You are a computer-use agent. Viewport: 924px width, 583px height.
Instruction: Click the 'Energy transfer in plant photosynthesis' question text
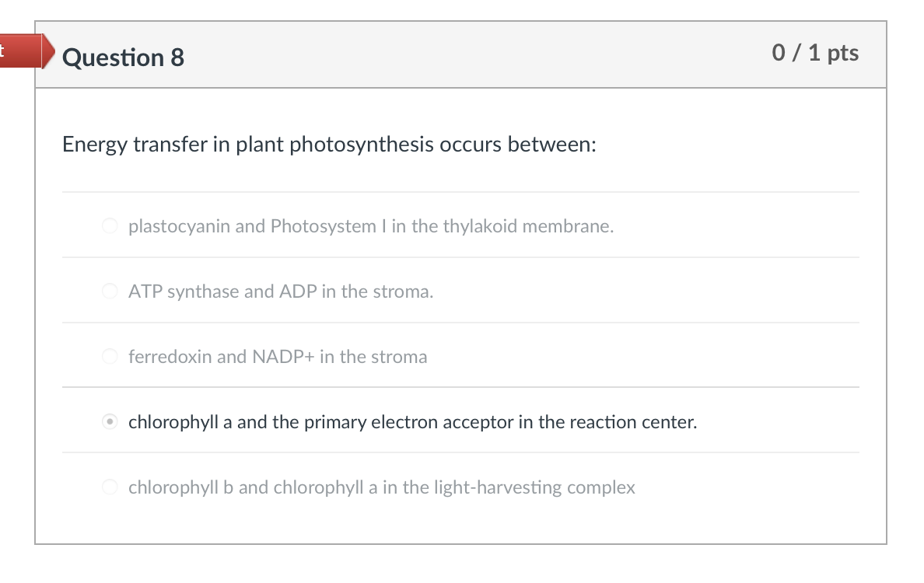pyautogui.click(x=329, y=145)
